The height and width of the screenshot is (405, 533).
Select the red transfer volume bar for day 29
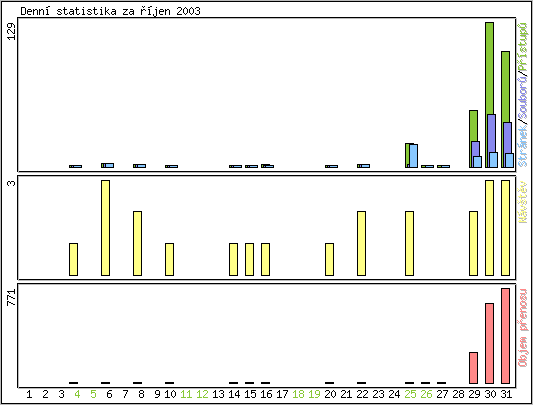(474, 368)
